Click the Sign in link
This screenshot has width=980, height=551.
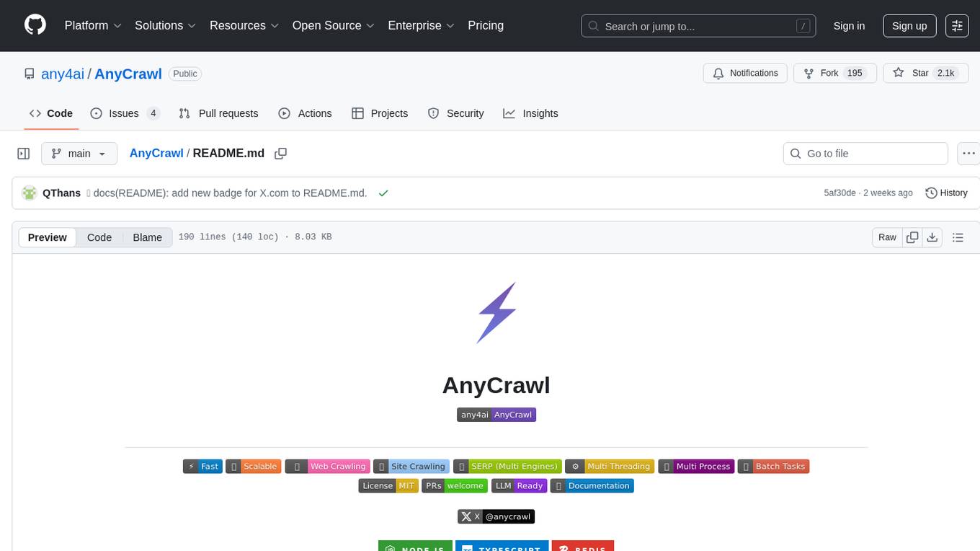click(849, 26)
